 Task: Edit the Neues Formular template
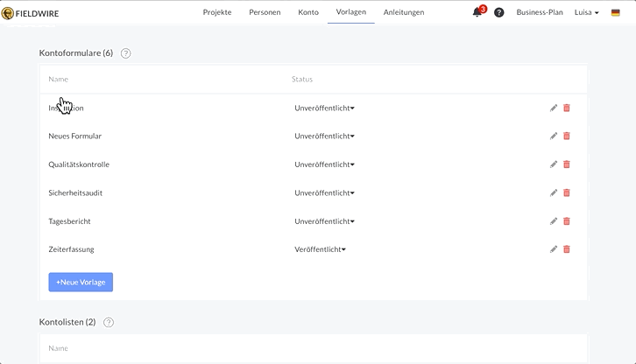pyautogui.click(x=554, y=136)
